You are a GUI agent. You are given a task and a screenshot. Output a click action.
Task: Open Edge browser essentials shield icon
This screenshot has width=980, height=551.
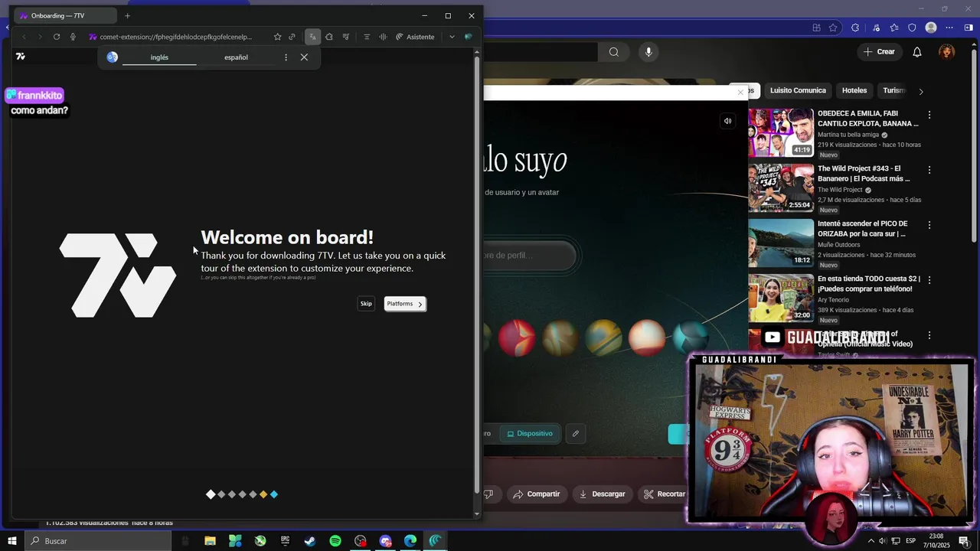tap(912, 28)
